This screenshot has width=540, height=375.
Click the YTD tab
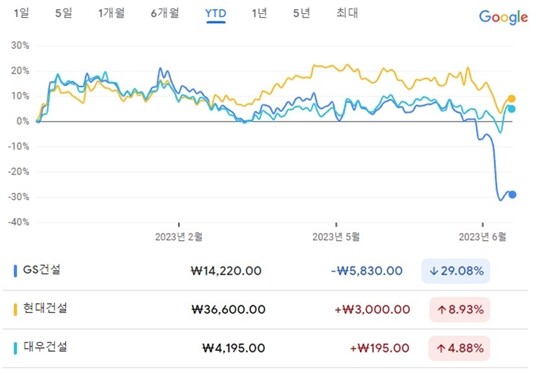pos(216,14)
